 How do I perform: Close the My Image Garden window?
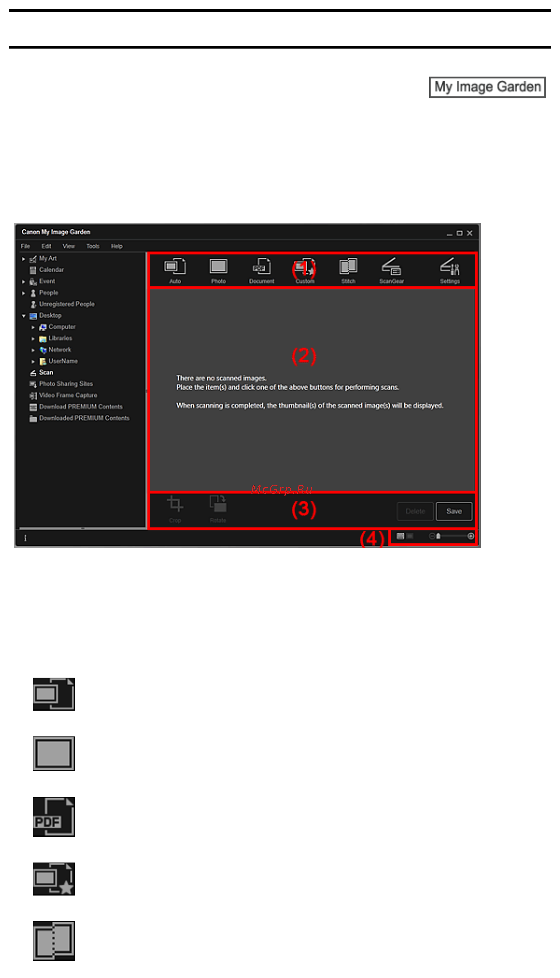coord(470,233)
